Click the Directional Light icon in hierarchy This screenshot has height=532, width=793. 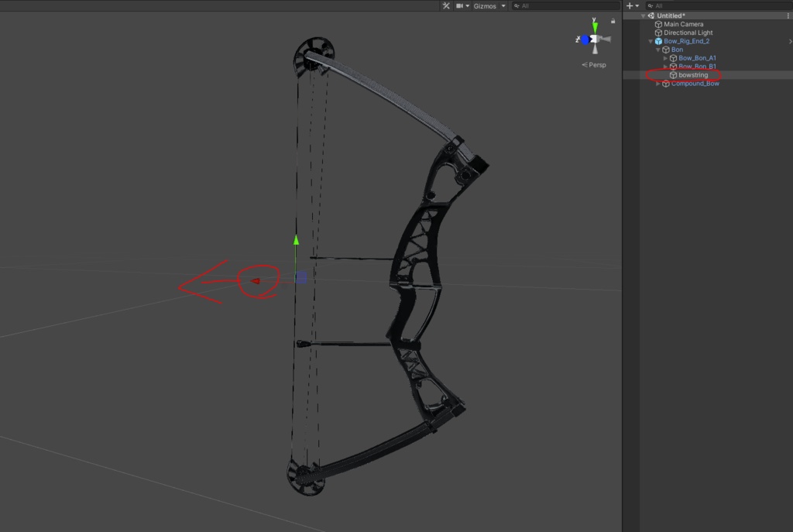(x=657, y=33)
